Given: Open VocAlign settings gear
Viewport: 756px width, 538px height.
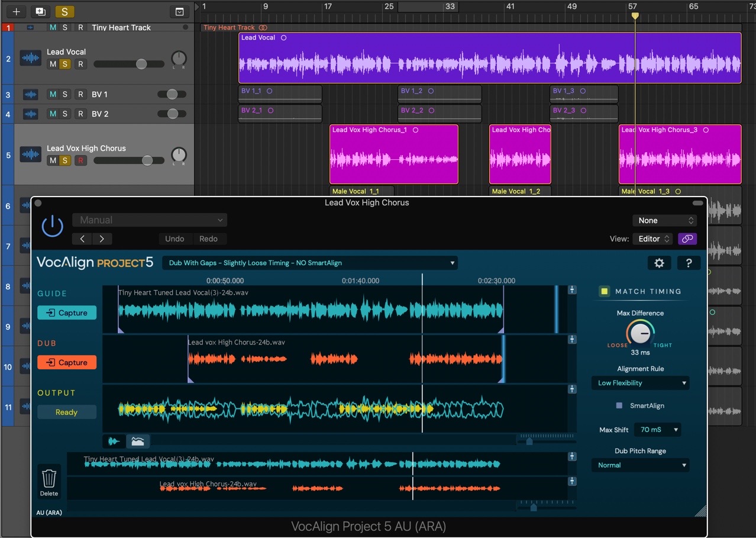Looking at the screenshot, I should (659, 263).
